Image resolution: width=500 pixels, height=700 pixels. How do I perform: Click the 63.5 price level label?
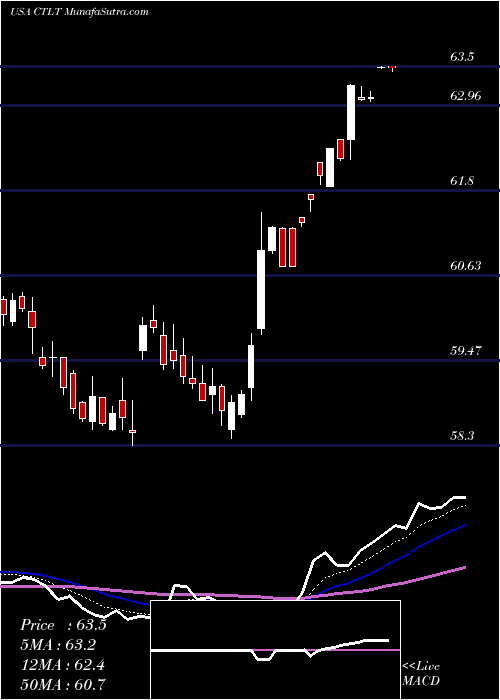coord(462,57)
